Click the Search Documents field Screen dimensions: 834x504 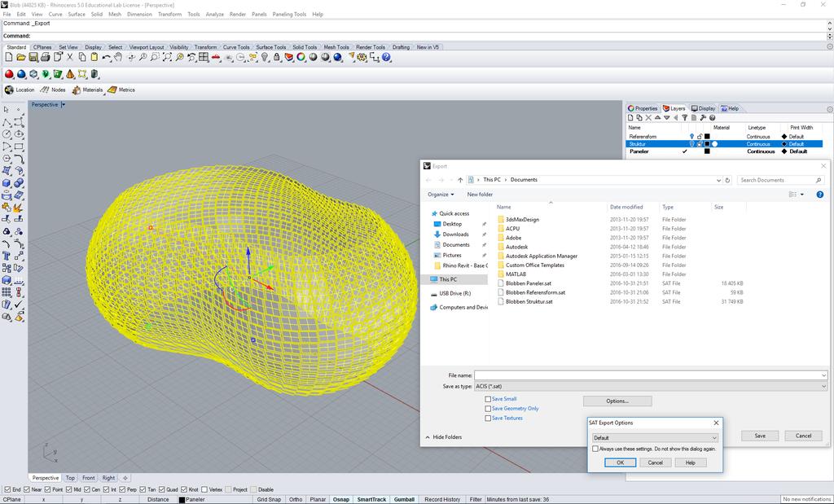781,180
